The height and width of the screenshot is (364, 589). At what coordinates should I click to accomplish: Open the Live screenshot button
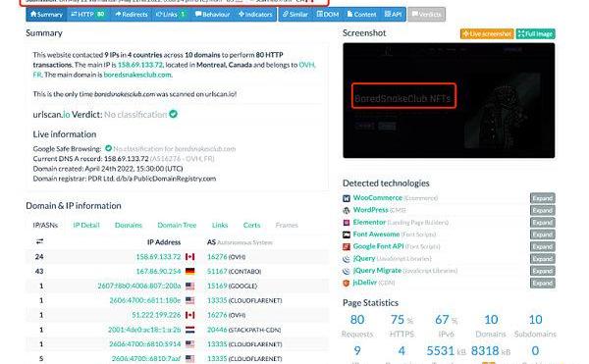click(x=487, y=34)
